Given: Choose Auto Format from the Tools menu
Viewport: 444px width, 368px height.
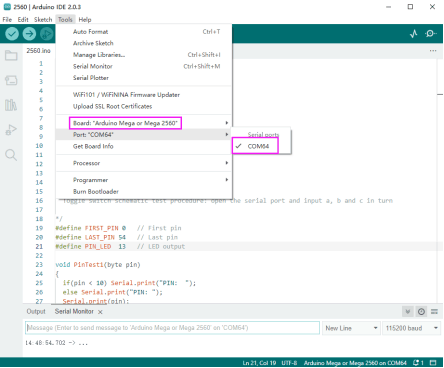Looking at the screenshot, I should point(144,32).
